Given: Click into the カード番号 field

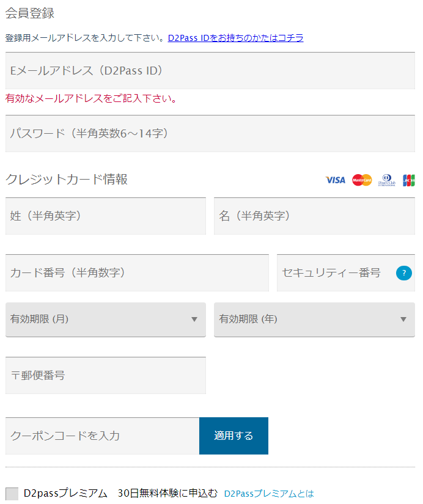Looking at the screenshot, I should coord(137,273).
